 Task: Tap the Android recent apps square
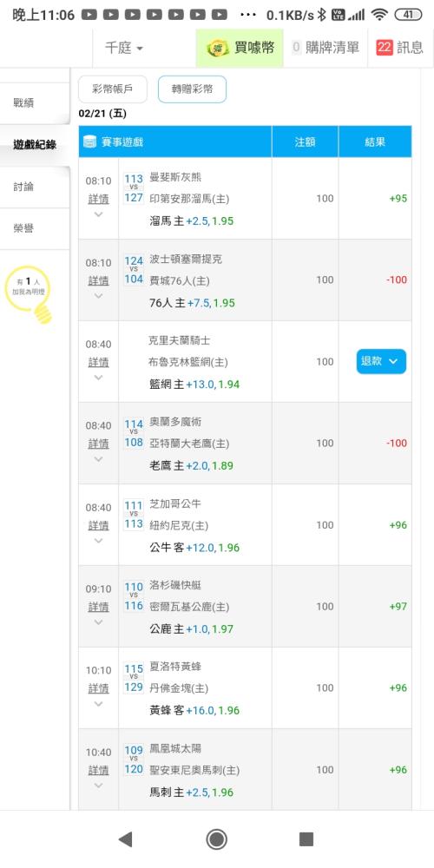coord(306,839)
